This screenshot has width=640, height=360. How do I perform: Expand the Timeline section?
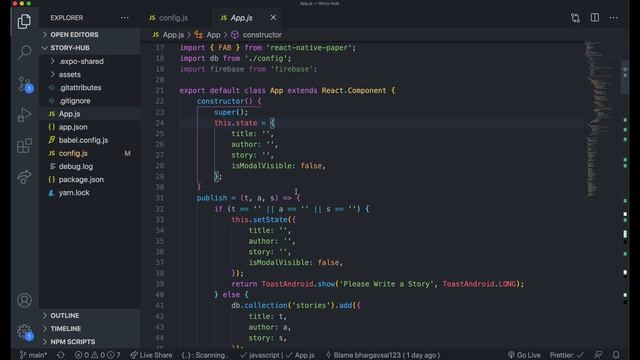pos(90,329)
